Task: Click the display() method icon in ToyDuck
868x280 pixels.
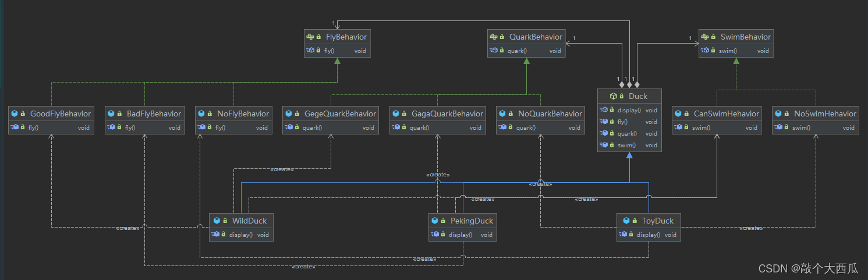Action: click(623, 235)
